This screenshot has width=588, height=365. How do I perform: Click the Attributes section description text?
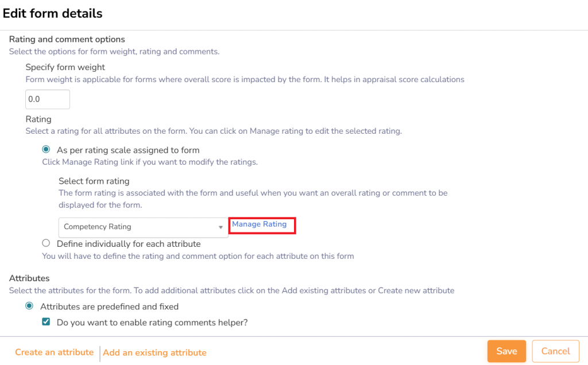pos(231,290)
